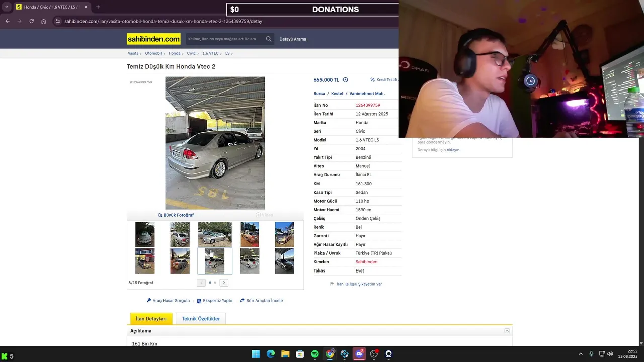This screenshot has height=362, width=644.
Task: Go to previous thumbnail page arrow
Action: coord(201,283)
